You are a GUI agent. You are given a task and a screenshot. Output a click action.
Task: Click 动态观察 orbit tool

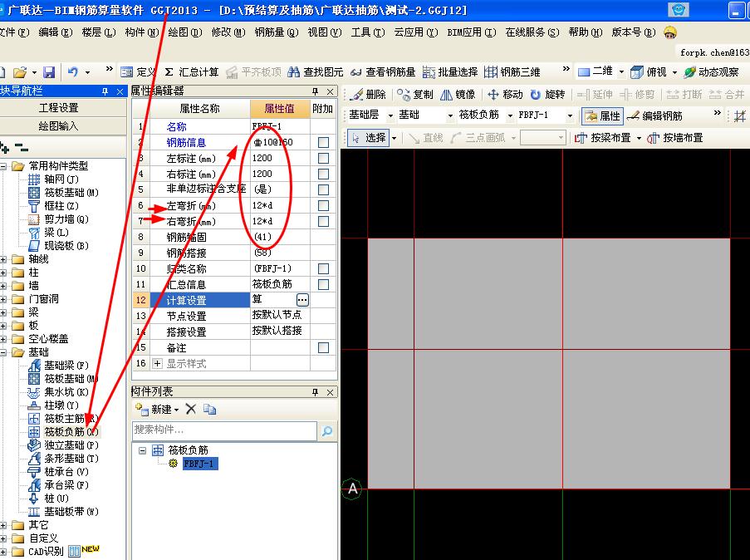711,72
